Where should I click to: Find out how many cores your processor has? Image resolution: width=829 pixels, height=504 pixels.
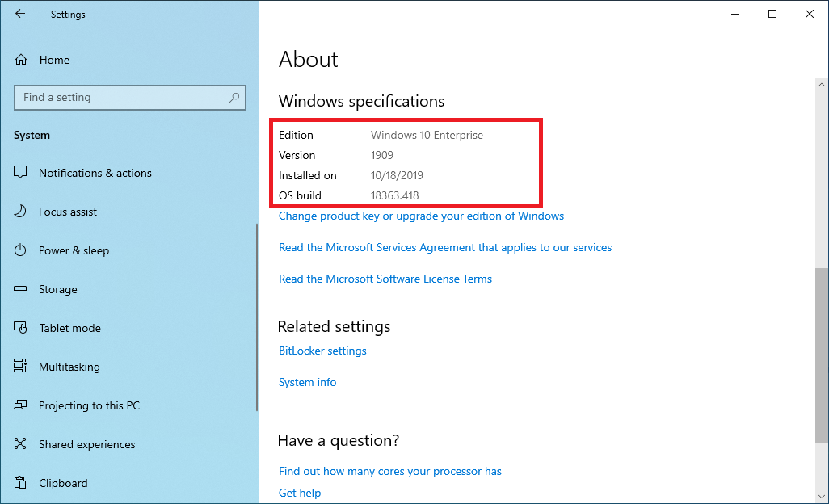(390, 471)
